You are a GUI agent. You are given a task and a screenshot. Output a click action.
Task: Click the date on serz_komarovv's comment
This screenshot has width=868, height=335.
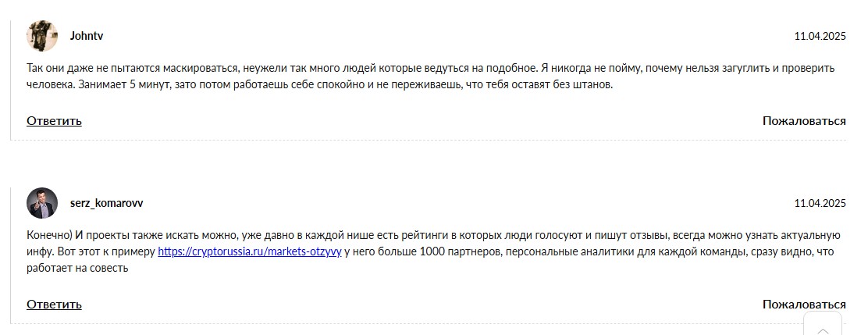coord(820,203)
